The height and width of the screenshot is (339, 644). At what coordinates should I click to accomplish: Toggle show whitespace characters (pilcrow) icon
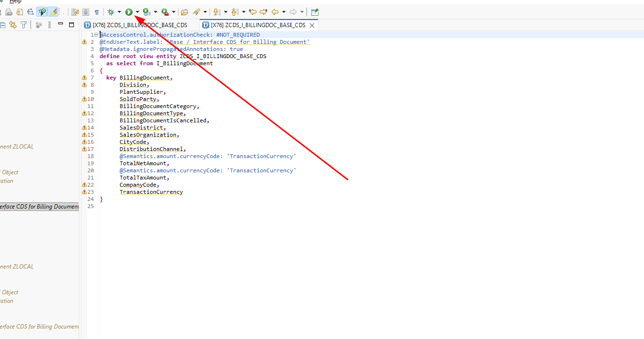97,12
